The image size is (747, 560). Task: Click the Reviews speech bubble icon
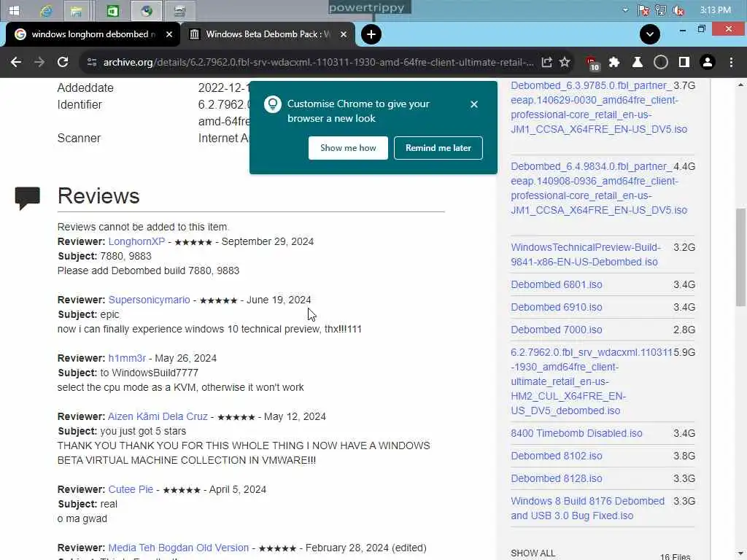click(x=27, y=198)
